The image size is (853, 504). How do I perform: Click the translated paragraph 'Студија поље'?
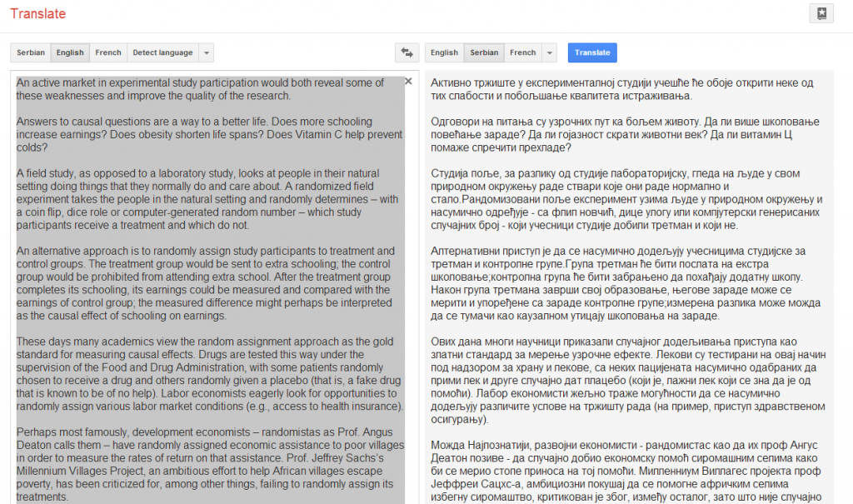[626, 199]
